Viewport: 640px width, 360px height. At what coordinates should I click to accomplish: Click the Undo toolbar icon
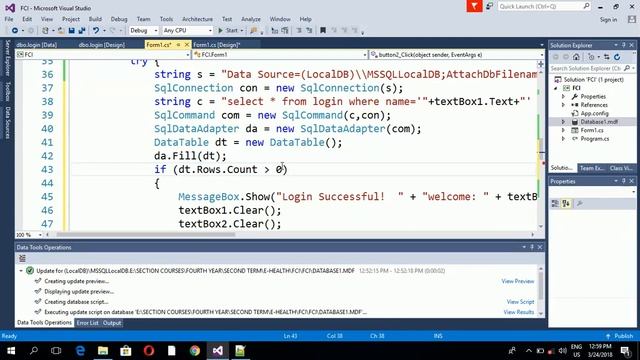click(x=96, y=31)
